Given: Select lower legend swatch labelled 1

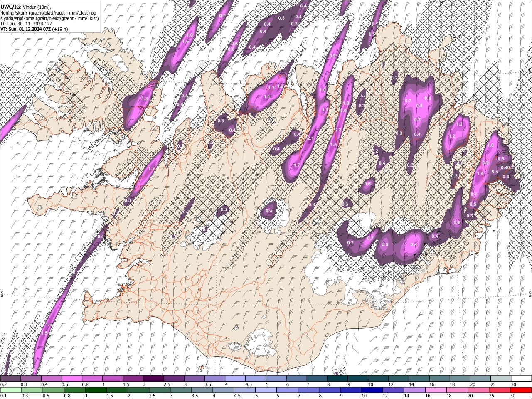Looking at the screenshot, I should (x=96, y=390).
